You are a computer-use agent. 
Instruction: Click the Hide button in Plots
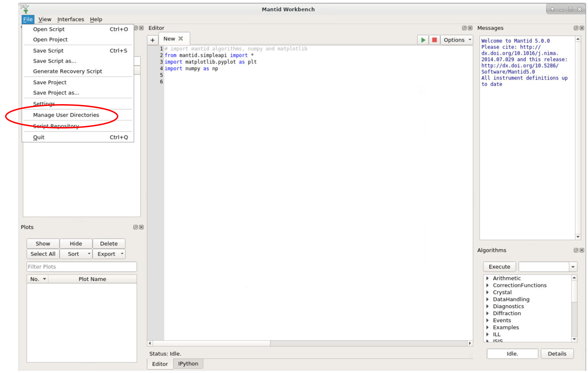pos(76,244)
